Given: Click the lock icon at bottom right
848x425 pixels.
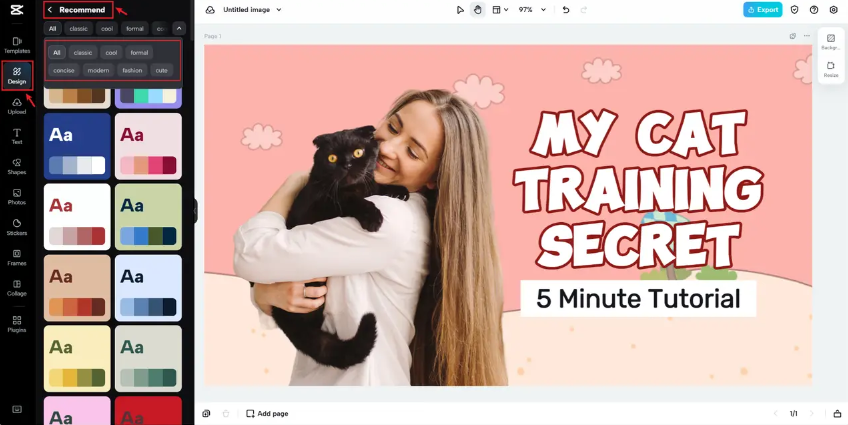Looking at the screenshot, I should coord(837,414).
